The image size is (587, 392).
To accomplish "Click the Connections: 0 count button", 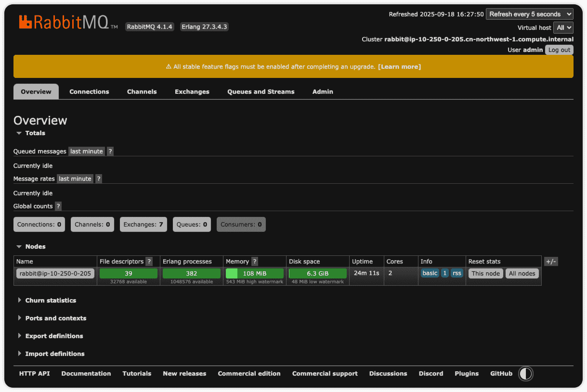I will pyautogui.click(x=39, y=225).
